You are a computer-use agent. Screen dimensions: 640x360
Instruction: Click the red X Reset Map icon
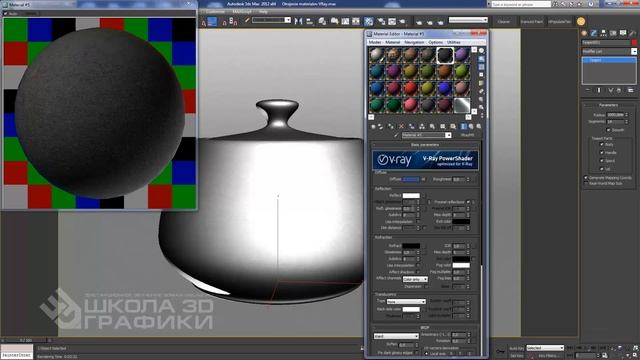(401, 127)
